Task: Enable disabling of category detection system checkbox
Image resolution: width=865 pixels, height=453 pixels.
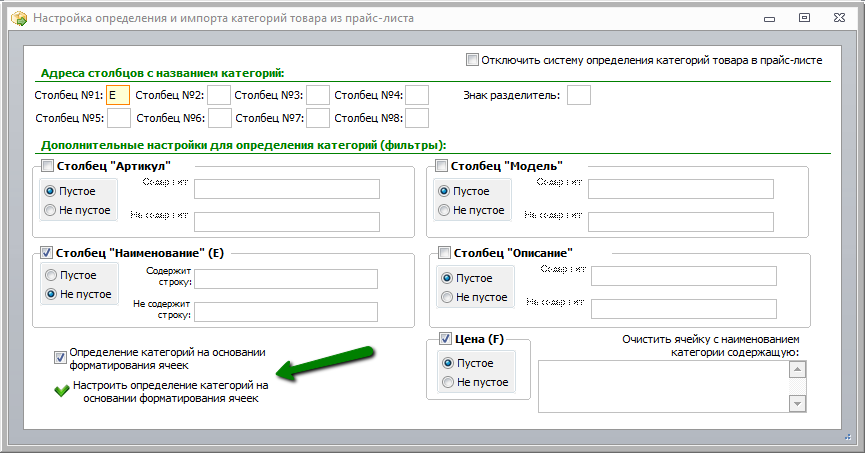Action: click(x=472, y=60)
